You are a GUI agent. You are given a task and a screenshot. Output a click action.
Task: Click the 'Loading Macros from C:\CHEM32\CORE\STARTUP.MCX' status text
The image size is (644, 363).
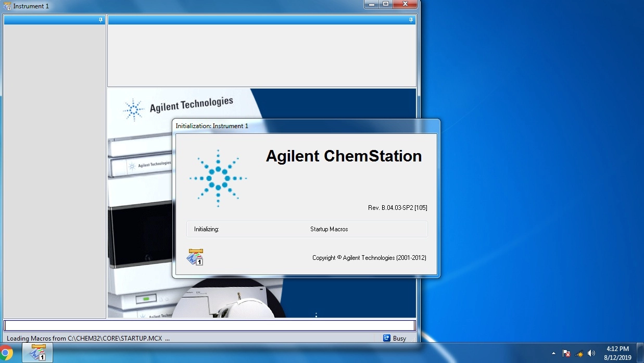[x=88, y=338]
